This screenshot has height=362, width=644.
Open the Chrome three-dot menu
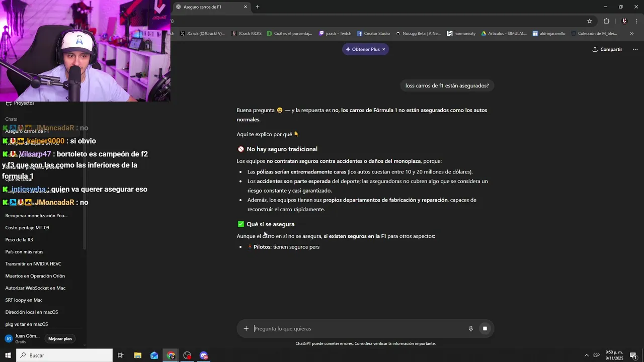tap(637, 21)
